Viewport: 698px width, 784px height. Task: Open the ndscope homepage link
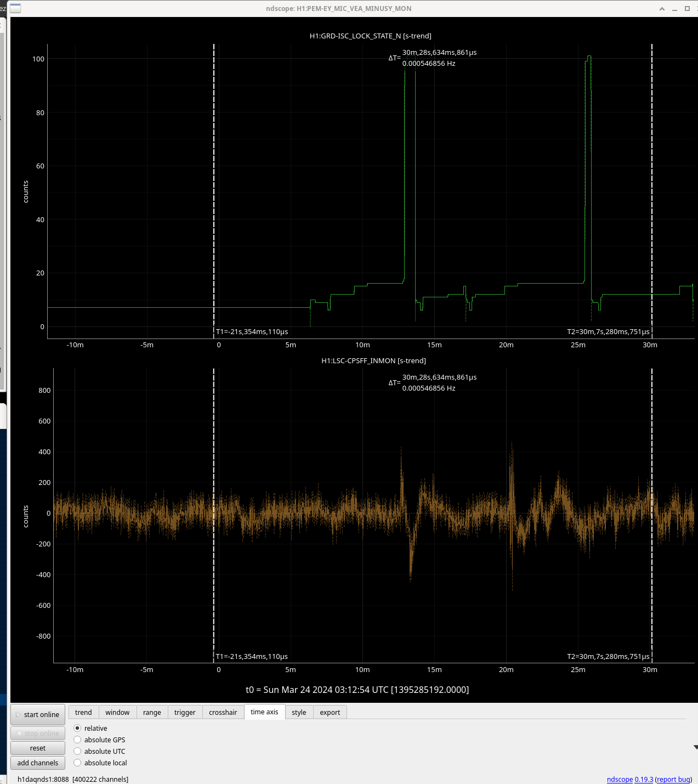(x=620, y=779)
